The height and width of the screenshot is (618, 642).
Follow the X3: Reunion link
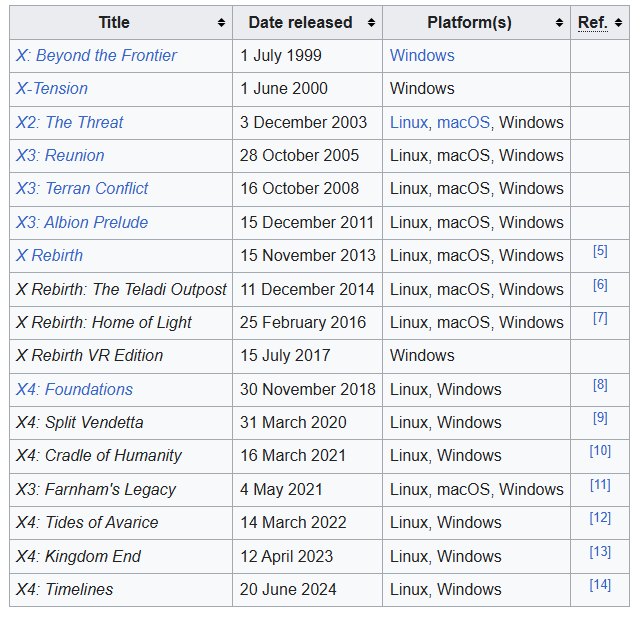[x=60, y=156]
